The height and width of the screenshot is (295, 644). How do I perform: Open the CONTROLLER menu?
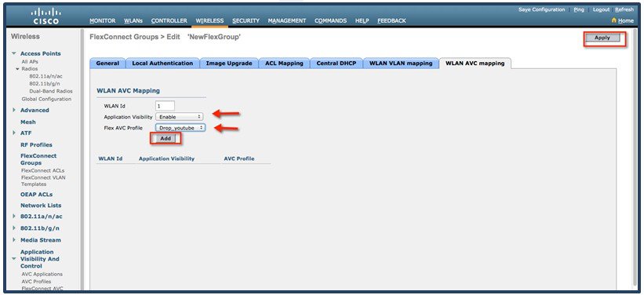click(169, 20)
